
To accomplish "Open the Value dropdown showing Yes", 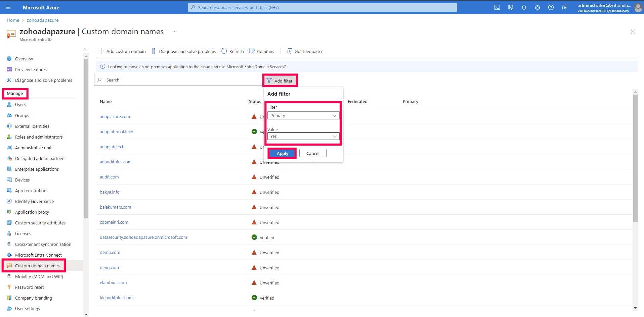I will coord(303,137).
